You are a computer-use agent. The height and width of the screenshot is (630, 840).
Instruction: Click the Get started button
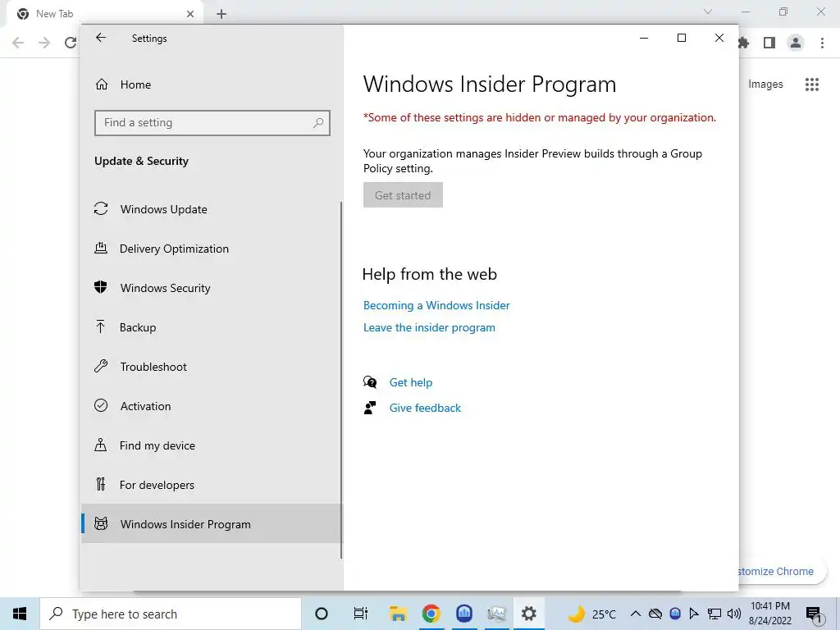click(403, 195)
